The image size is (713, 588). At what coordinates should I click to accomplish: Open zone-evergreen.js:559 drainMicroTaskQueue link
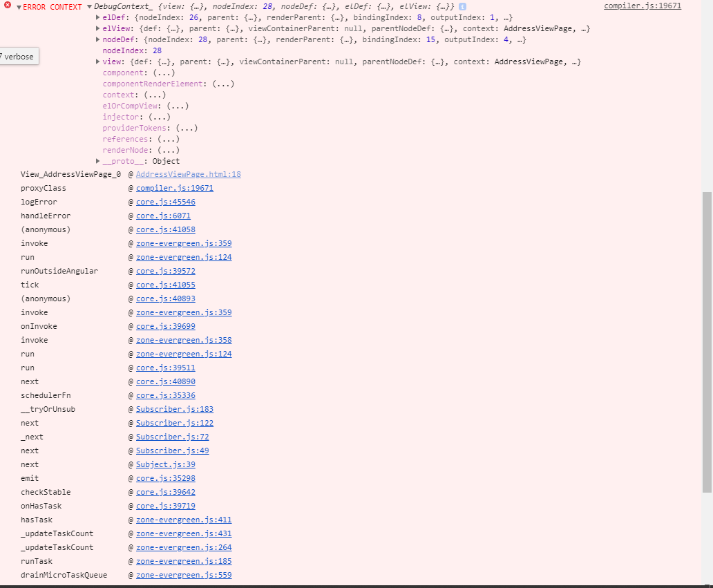pos(184,575)
